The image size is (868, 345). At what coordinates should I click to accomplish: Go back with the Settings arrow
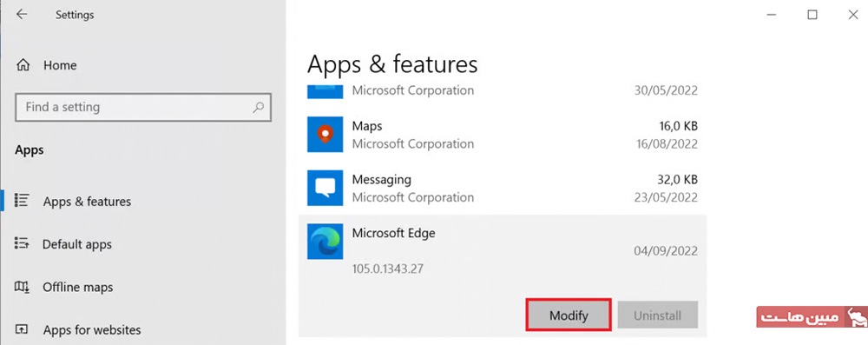[x=22, y=15]
